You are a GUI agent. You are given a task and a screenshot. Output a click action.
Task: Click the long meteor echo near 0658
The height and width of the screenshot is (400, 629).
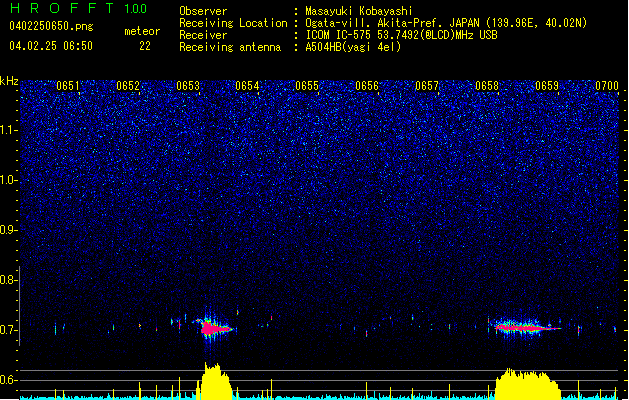point(526,327)
